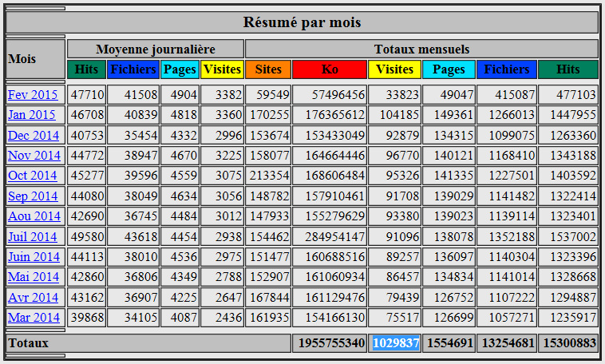605x364 pixels.
Task: Open the Fev 2015 month link
Action: coord(32,95)
